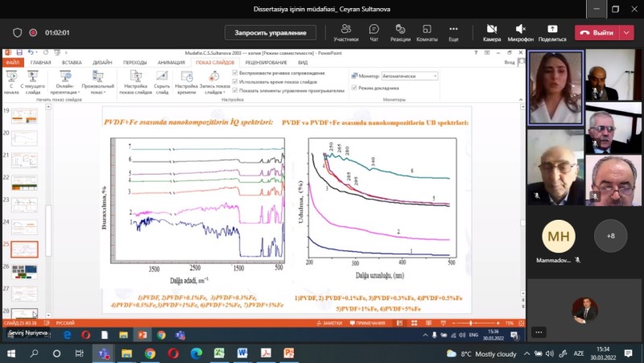Image resolution: width=644 pixels, height=363 pixels.
Task: Leave the meeting with the Выйти button
Action: pos(597,32)
